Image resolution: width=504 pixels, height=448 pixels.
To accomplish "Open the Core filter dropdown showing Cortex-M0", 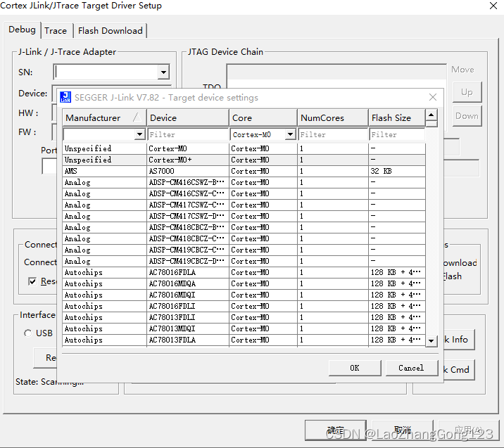I will coord(290,134).
